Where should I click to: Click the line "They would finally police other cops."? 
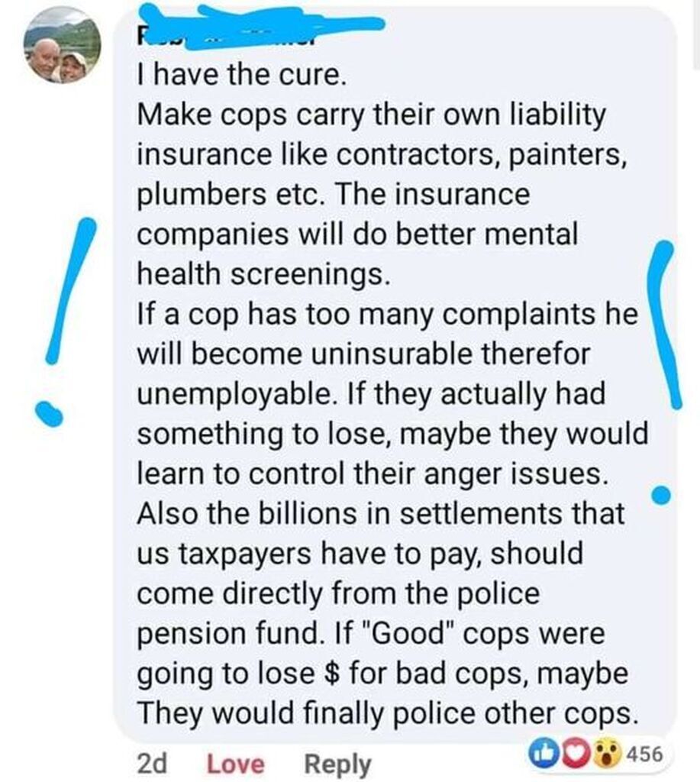pyautogui.click(x=387, y=713)
